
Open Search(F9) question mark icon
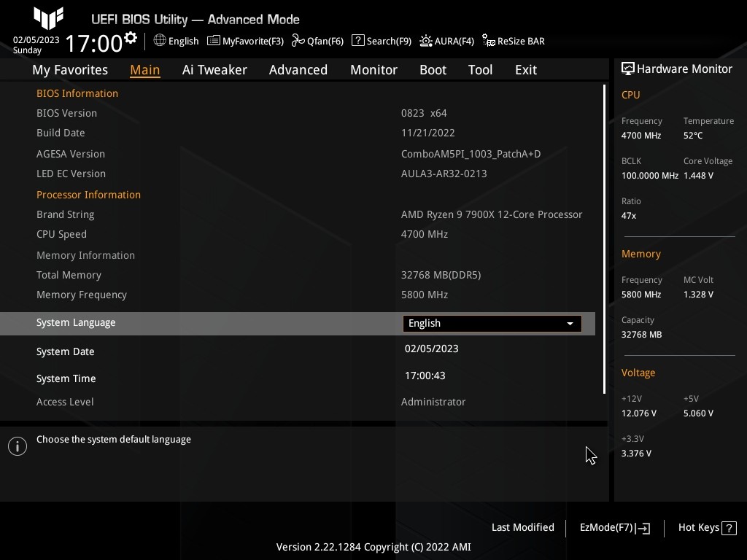pyautogui.click(x=357, y=41)
